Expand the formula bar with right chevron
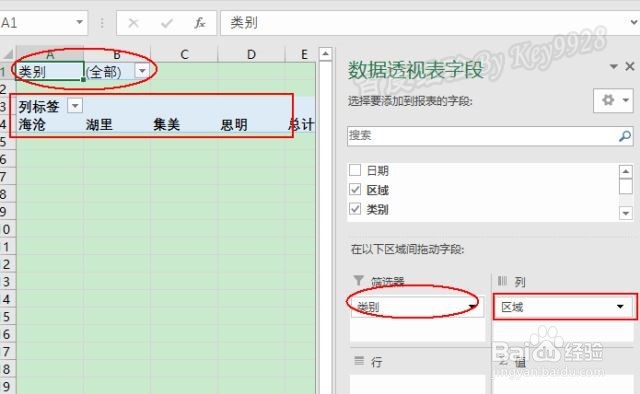 pos(634,22)
